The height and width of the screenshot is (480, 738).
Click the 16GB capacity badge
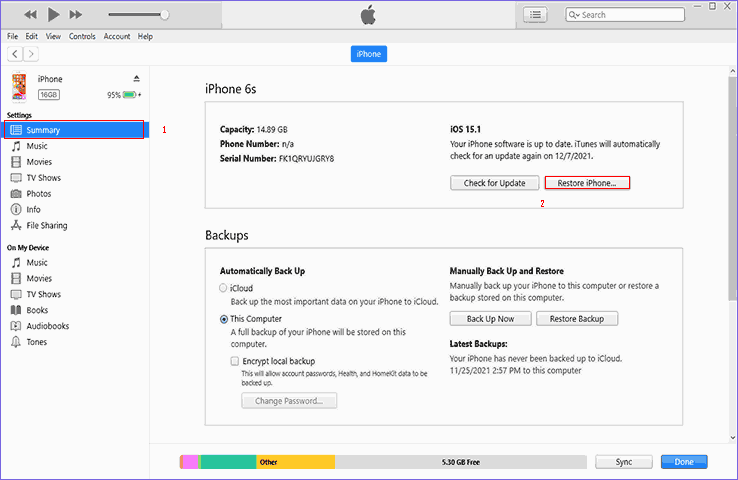click(x=48, y=95)
